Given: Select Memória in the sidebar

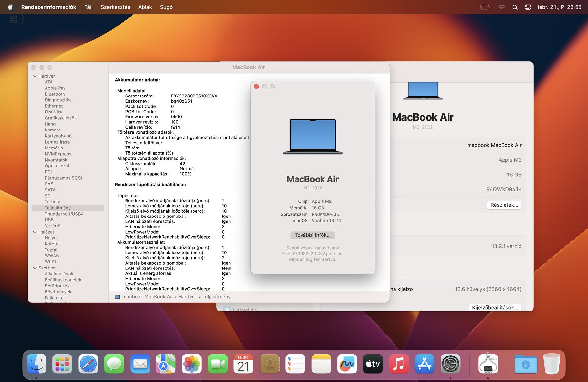Looking at the screenshot, I should pyautogui.click(x=54, y=148).
